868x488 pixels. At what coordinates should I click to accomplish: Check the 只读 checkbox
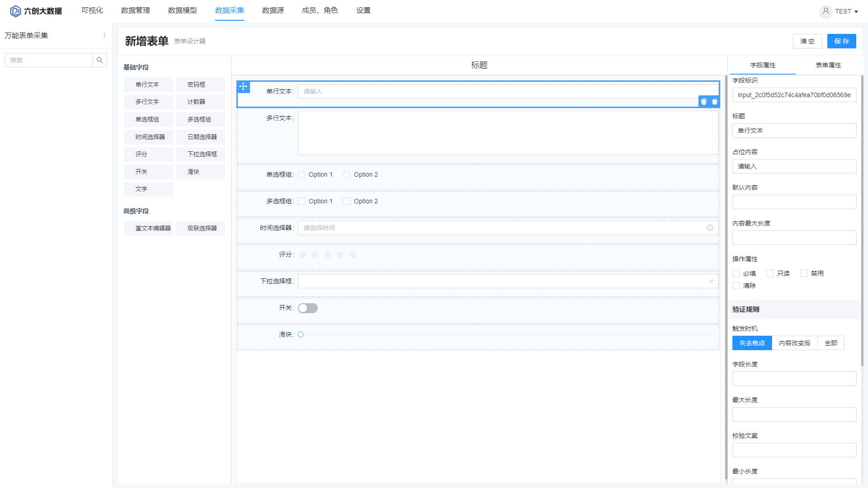pyautogui.click(x=770, y=273)
